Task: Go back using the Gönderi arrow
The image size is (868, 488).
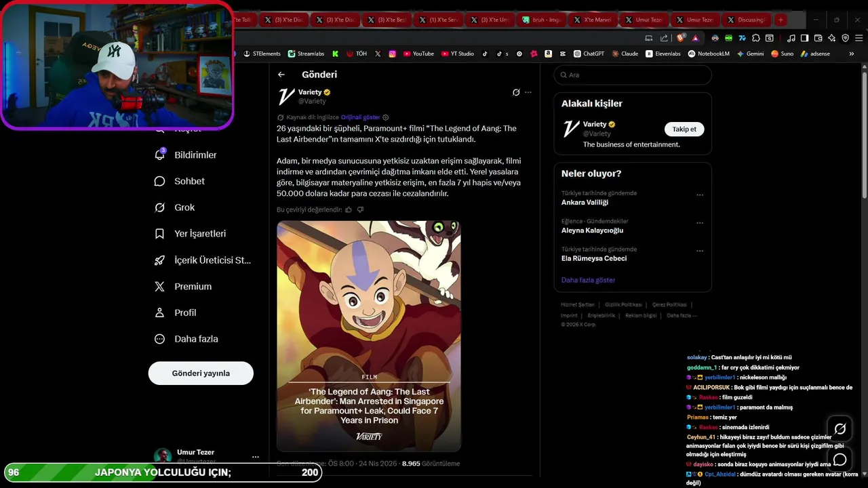Action: pyautogui.click(x=281, y=75)
